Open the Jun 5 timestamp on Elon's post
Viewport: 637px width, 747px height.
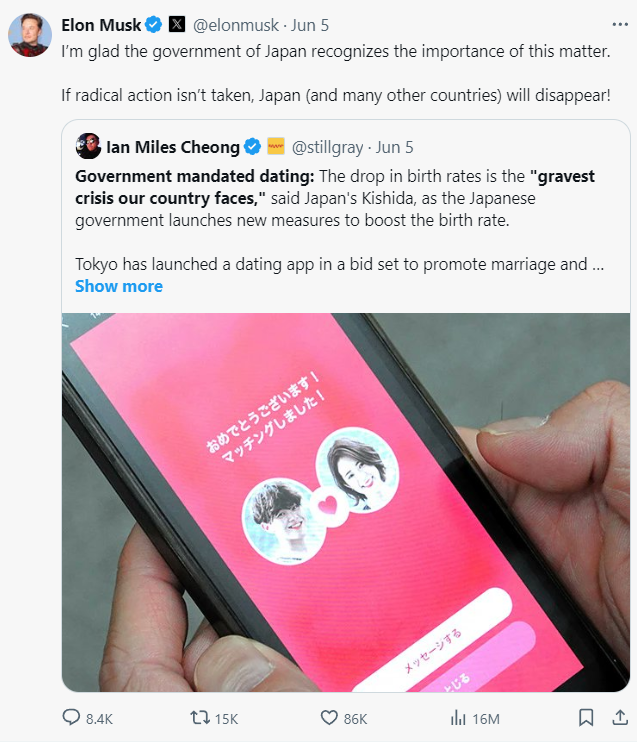[310, 25]
